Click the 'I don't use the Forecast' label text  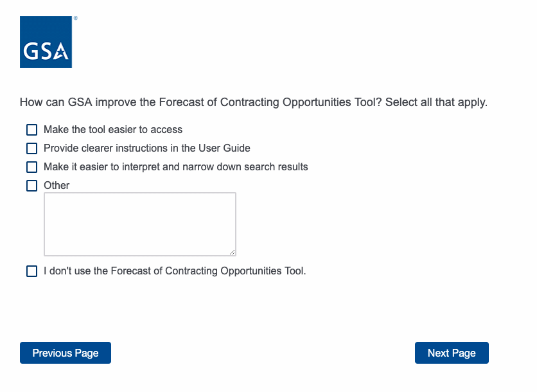(x=175, y=271)
